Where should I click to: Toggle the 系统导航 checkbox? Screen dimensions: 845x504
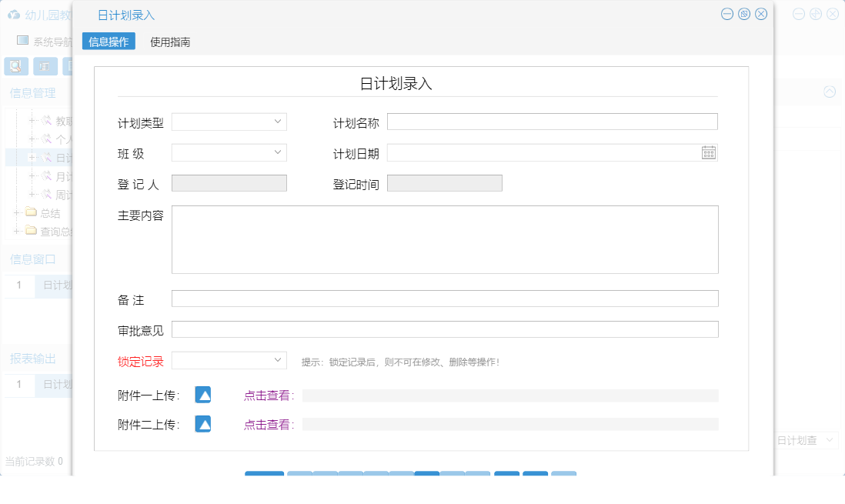(21, 42)
